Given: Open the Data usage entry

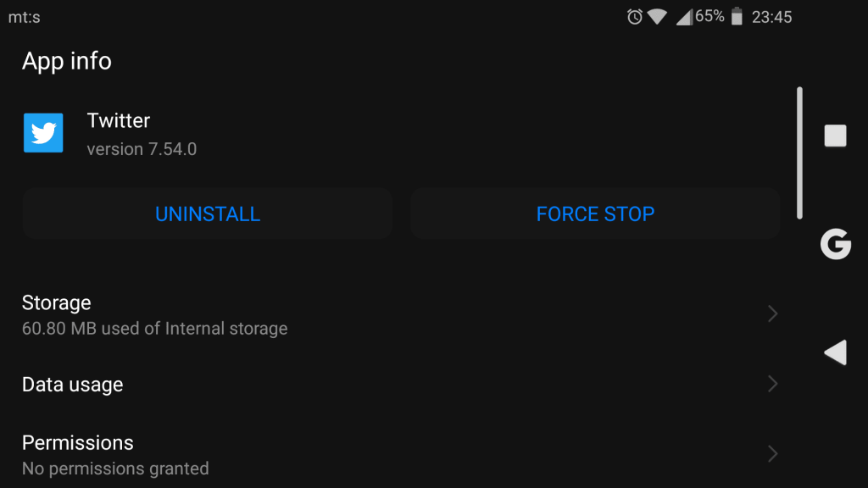Looking at the screenshot, I should tap(401, 385).
